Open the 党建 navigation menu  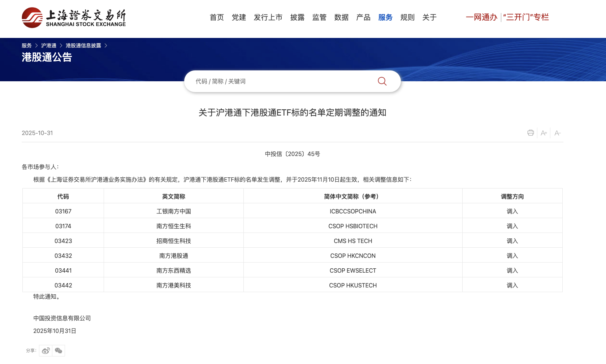click(239, 17)
